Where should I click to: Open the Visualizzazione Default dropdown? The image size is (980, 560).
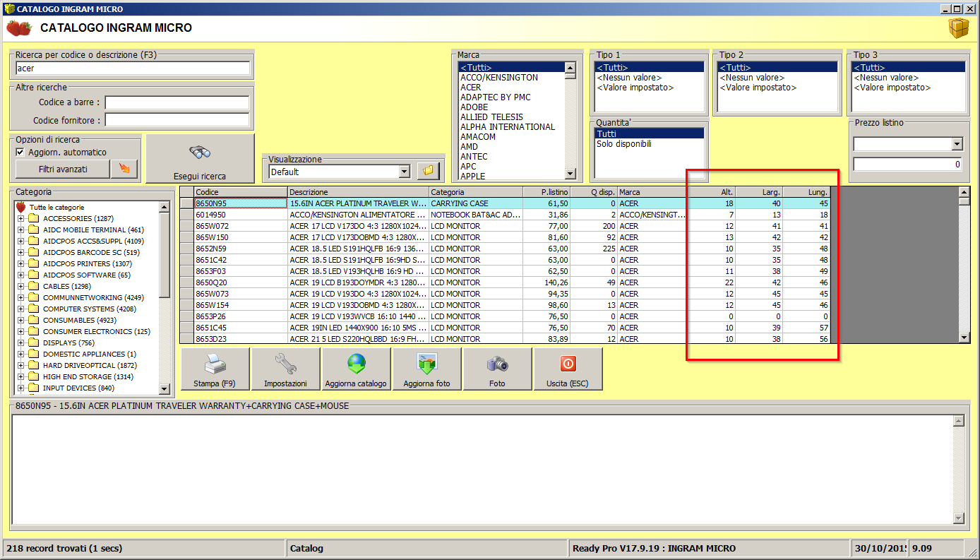click(x=404, y=172)
